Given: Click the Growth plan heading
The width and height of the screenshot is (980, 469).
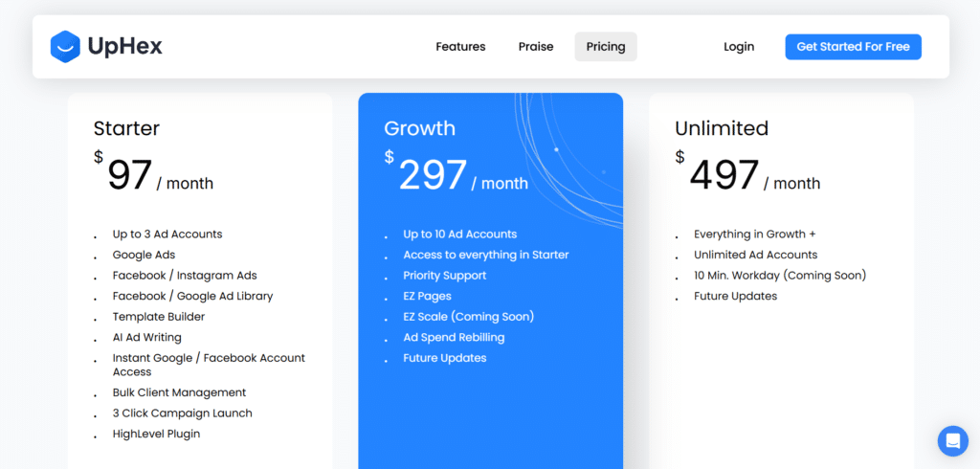Looking at the screenshot, I should pos(419,129).
